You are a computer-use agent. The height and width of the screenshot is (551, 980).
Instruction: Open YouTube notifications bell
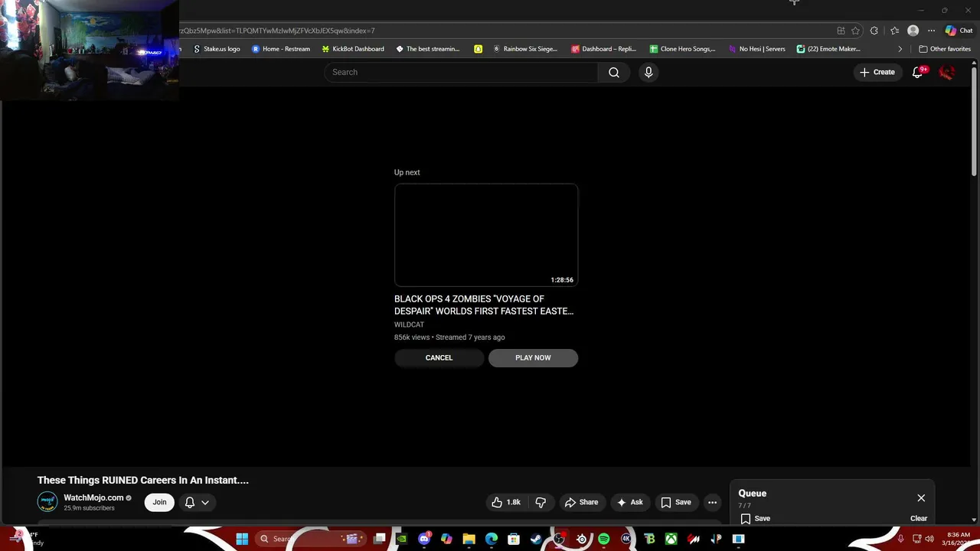click(917, 72)
